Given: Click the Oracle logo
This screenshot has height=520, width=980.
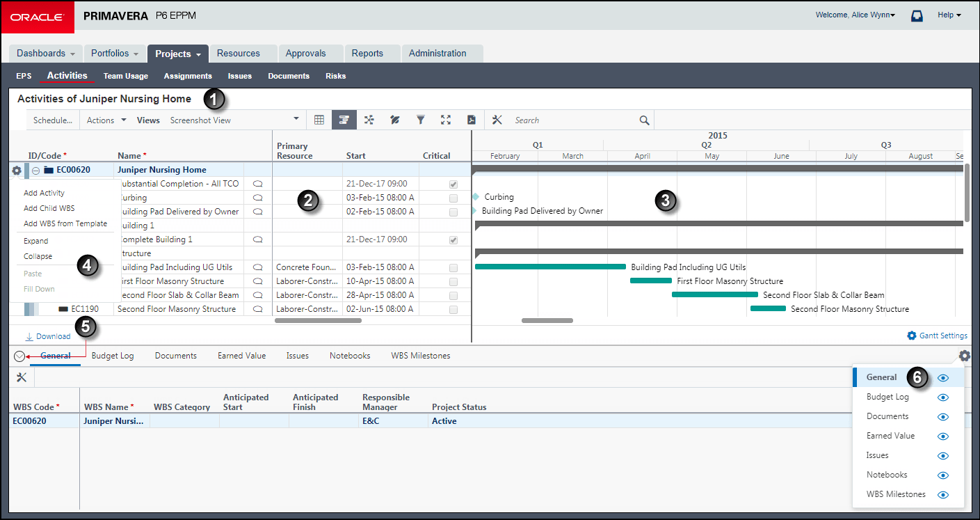Looking at the screenshot, I should pyautogui.click(x=38, y=17).
